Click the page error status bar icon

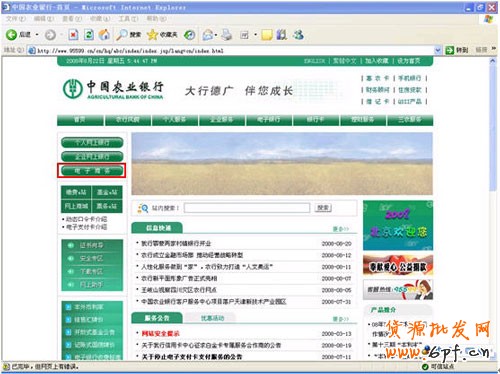point(6,367)
